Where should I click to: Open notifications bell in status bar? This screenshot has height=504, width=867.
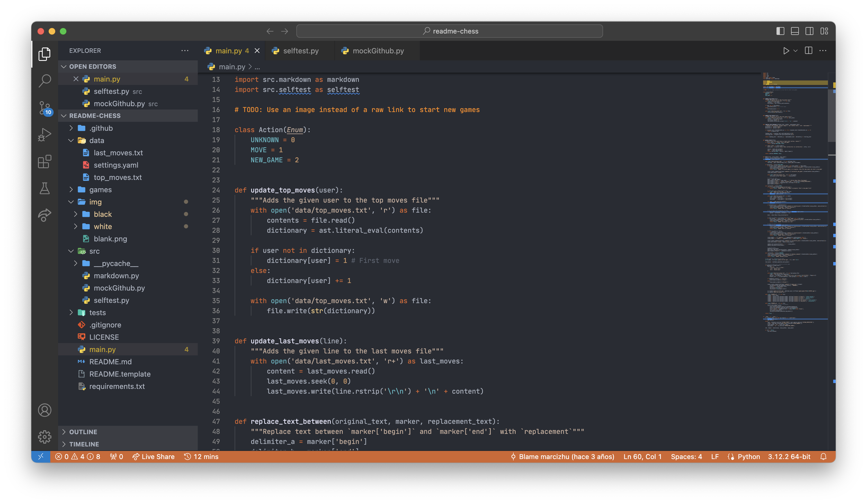pos(823,457)
